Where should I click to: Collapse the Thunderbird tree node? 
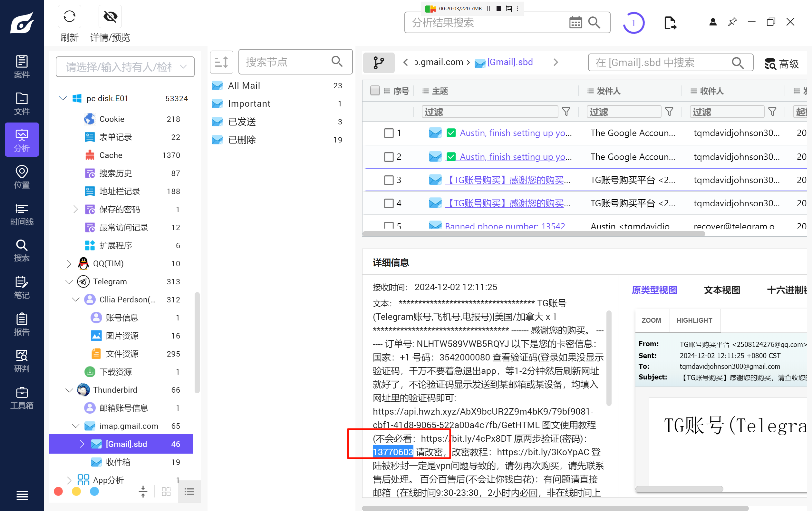point(69,390)
